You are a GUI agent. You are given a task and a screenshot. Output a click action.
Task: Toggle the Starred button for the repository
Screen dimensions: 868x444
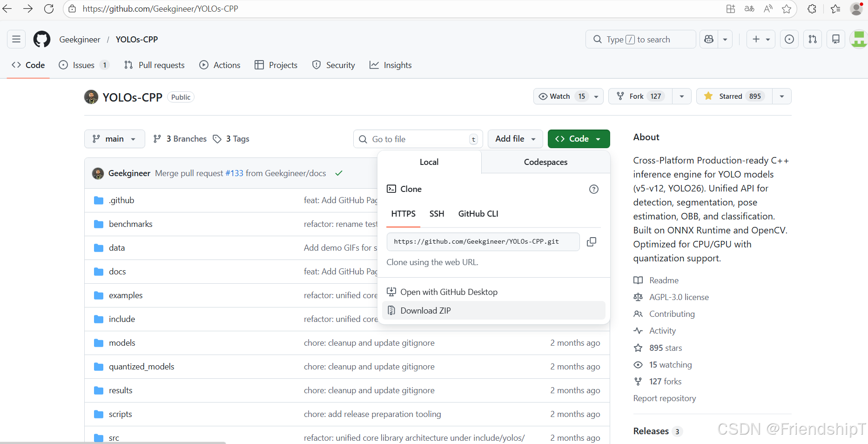tap(734, 96)
